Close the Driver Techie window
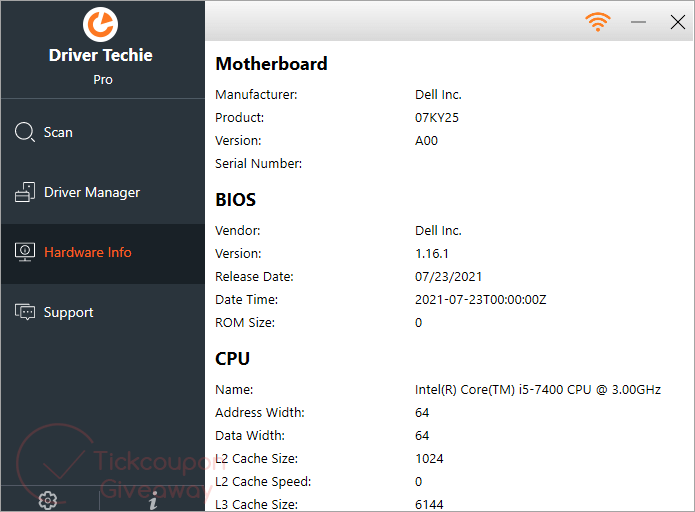Image resolution: width=695 pixels, height=512 pixels. [x=678, y=22]
